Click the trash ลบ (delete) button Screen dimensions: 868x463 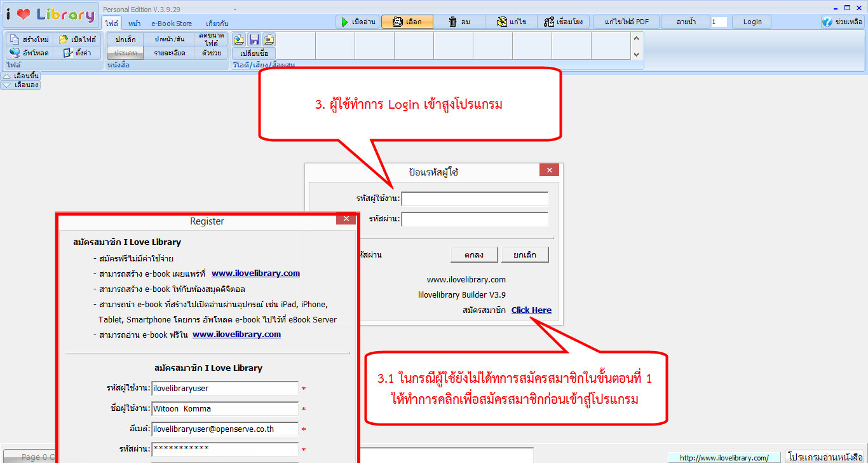point(459,22)
